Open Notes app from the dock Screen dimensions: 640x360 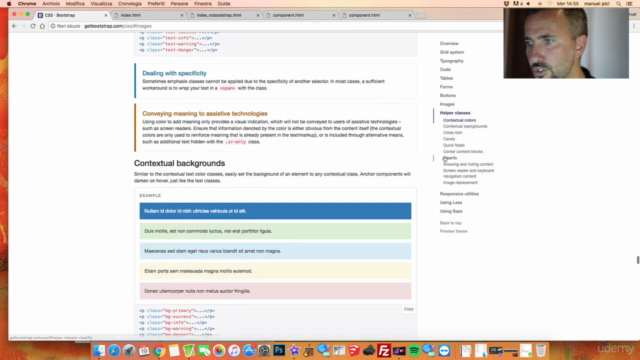(x=174, y=351)
